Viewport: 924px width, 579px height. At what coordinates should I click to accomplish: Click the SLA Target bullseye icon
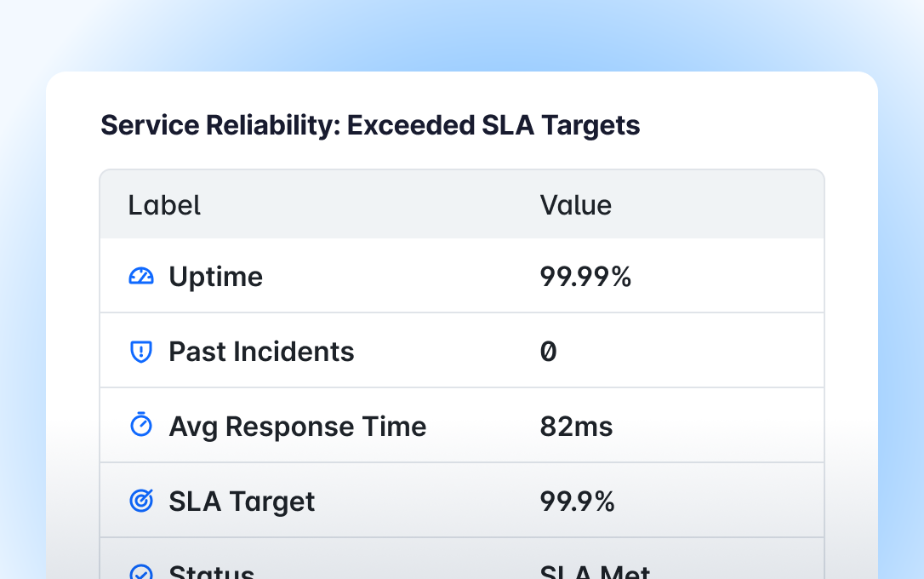pos(140,502)
